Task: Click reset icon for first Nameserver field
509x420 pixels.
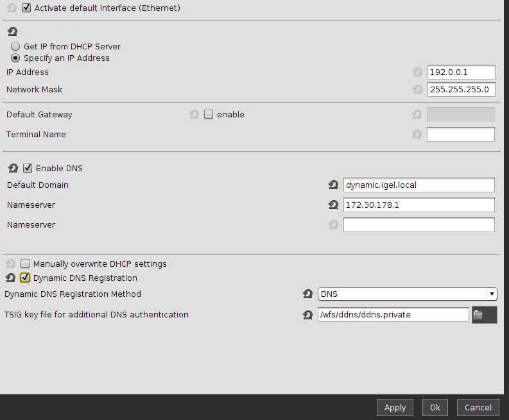Action: [x=333, y=205]
